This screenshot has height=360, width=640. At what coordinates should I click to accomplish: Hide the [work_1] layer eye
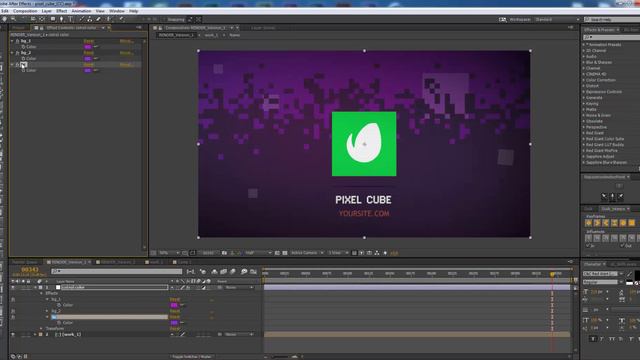(x=13, y=334)
